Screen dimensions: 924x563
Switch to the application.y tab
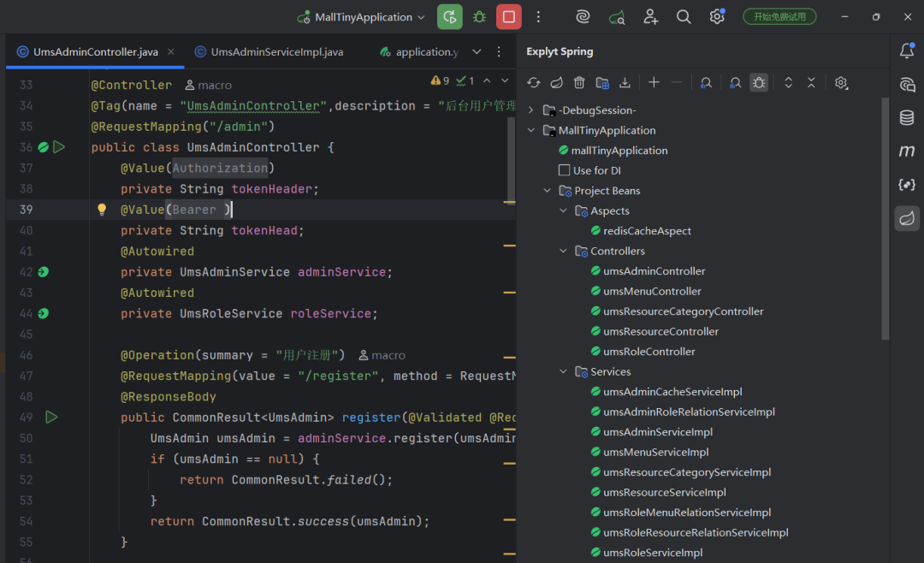coord(418,52)
